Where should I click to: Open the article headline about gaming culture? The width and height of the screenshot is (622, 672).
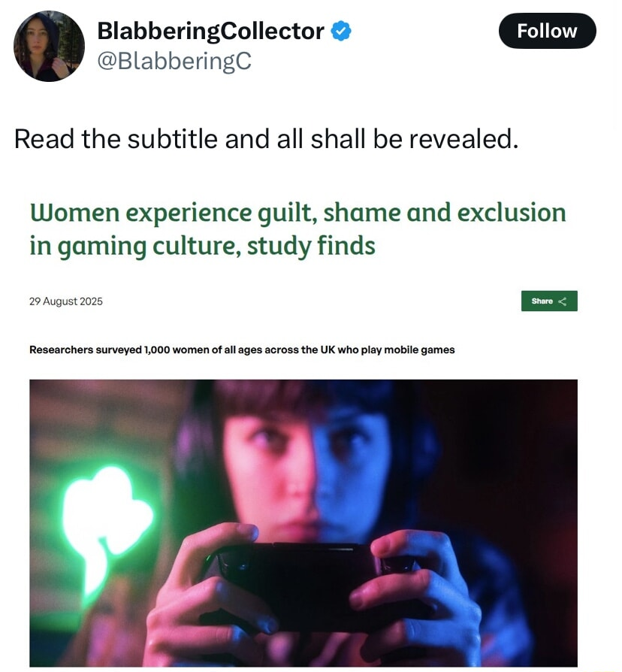click(x=297, y=229)
